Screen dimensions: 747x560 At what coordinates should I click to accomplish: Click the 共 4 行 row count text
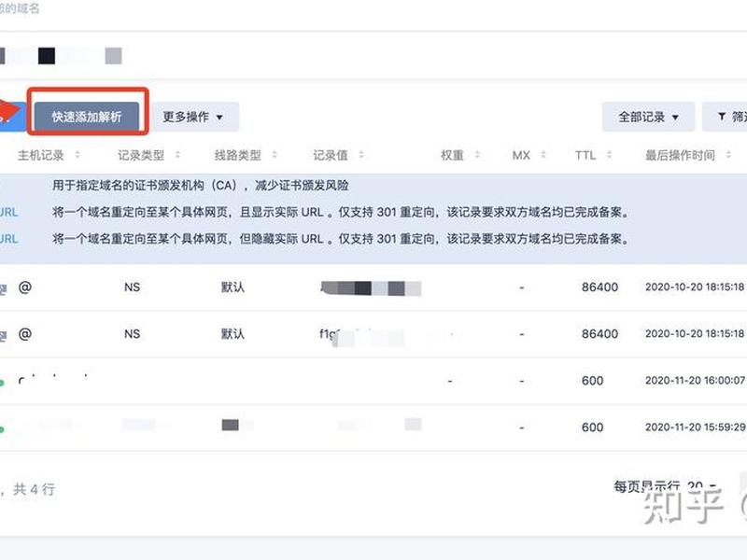pyautogui.click(x=34, y=489)
